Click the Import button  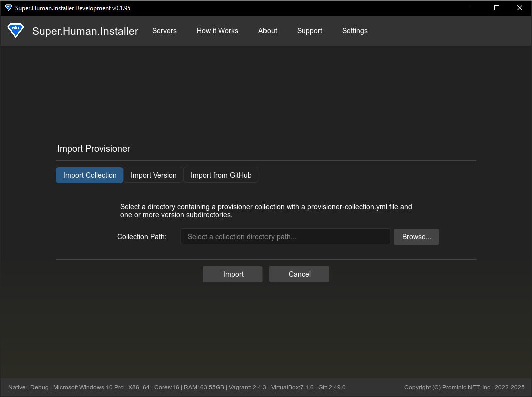(232, 274)
